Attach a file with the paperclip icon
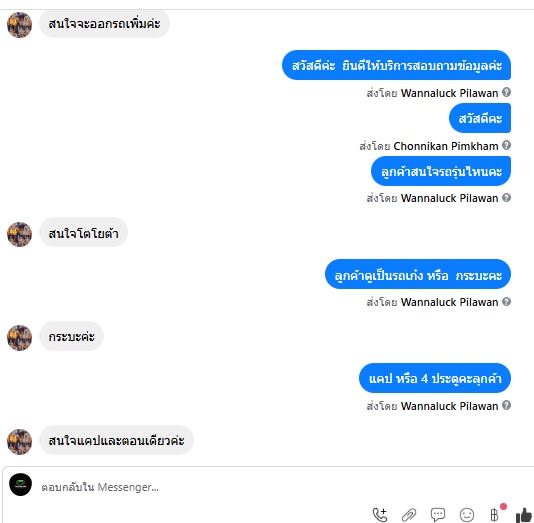Image resolution: width=534 pixels, height=523 pixels. pyautogui.click(x=409, y=515)
